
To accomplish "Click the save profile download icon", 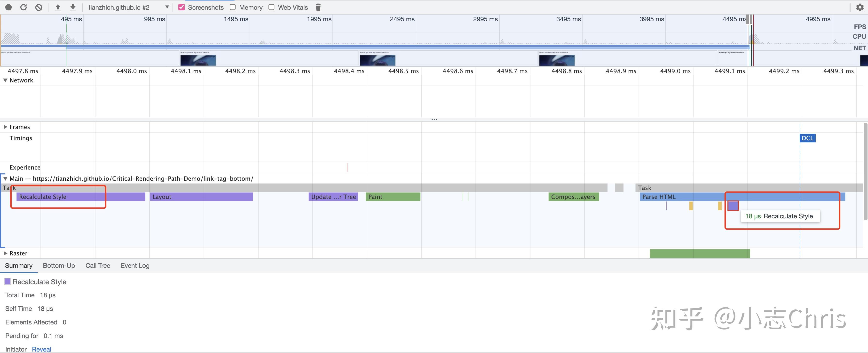I will point(73,8).
